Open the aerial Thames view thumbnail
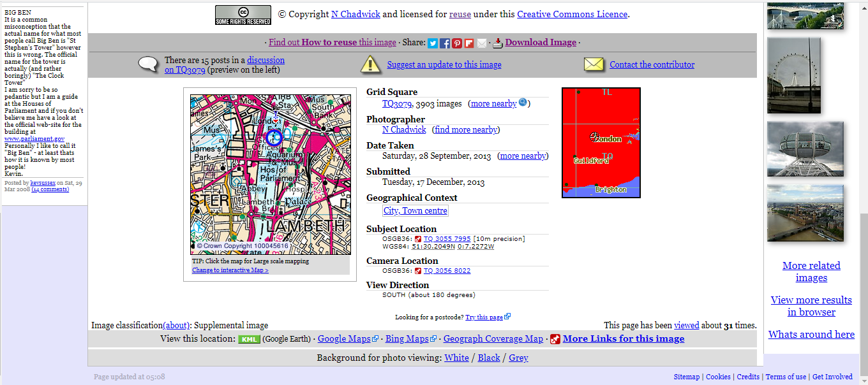The width and height of the screenshot is (868, 385). pyautogui.click(x=805, y=213)
